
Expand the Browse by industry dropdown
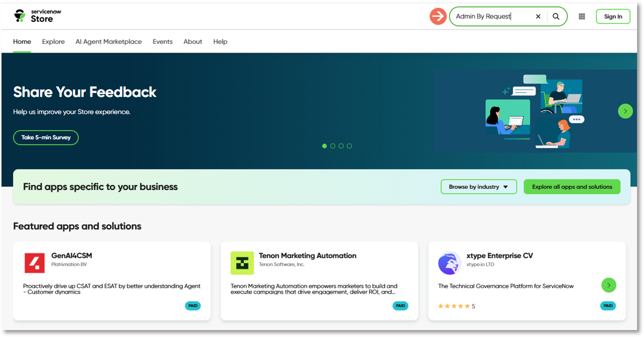478,187
